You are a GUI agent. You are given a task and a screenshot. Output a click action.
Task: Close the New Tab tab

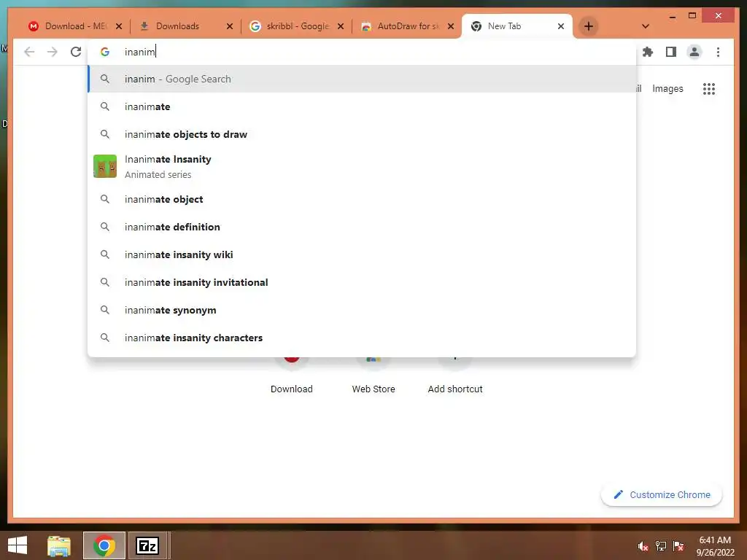561,26
